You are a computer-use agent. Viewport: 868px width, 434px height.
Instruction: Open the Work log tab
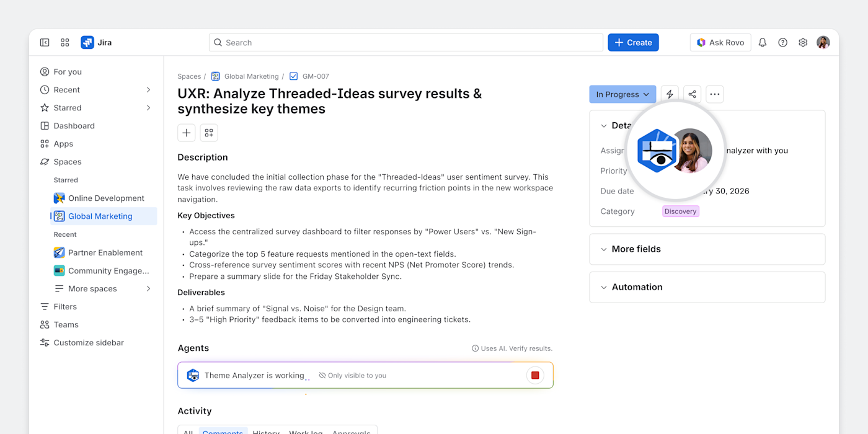pyautogui.click(x=306, y=431)
